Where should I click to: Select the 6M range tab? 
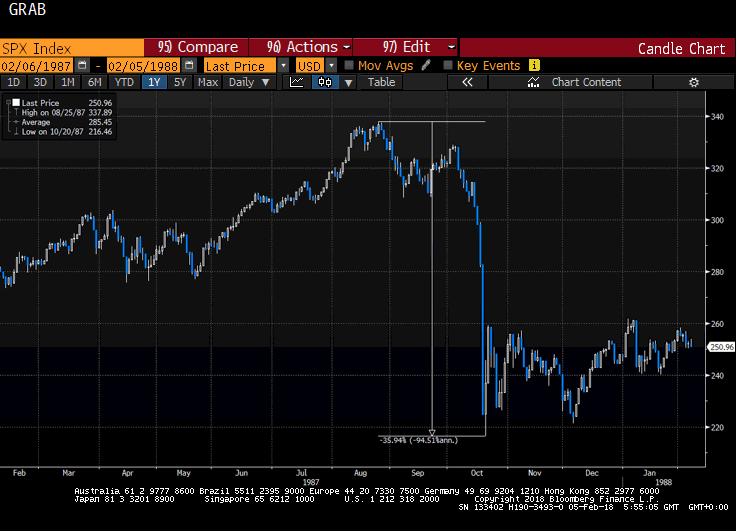point(94,82)
